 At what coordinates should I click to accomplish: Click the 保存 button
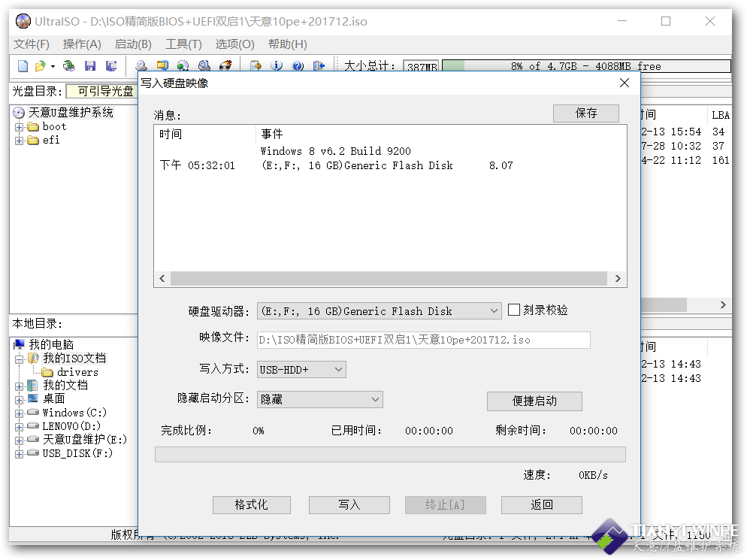click(586, 114)
